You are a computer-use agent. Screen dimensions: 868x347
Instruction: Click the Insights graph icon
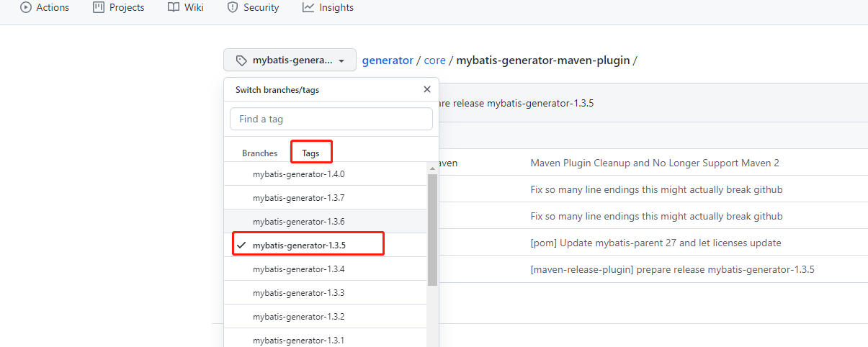(x=308, y=7)
